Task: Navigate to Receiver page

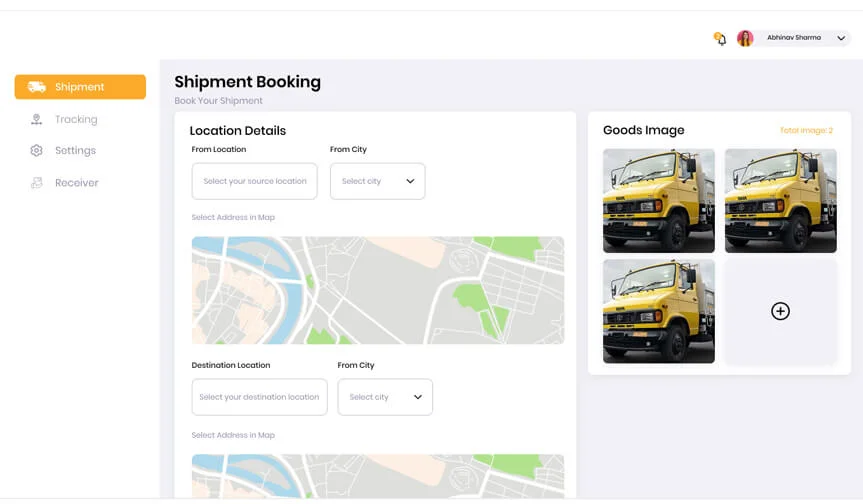Action: tap(77, 183)
